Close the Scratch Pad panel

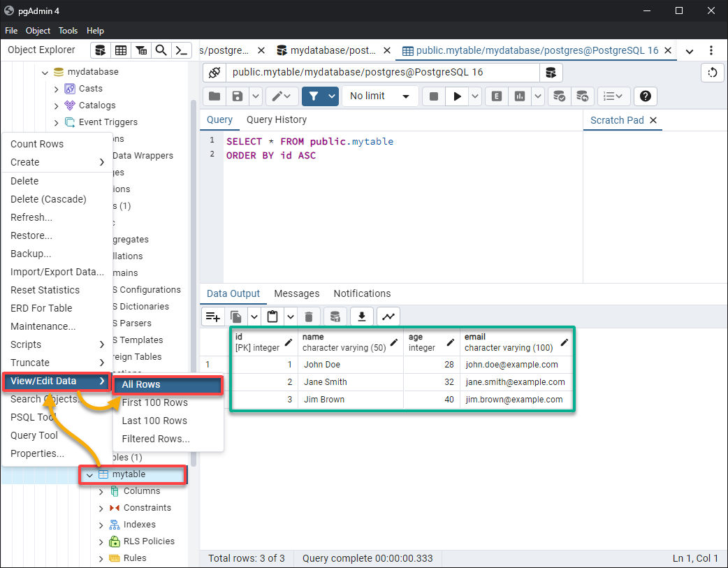(653, 120)
